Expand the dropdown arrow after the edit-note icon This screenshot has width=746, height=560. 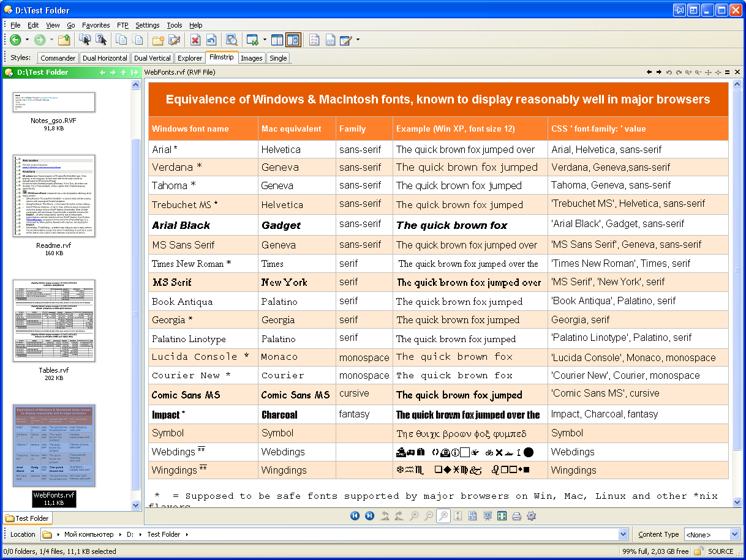(x=358, y=40)
